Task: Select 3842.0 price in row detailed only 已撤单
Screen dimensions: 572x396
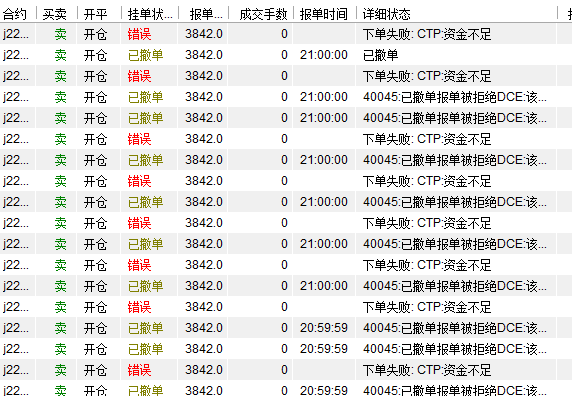Action: (204, 55)
